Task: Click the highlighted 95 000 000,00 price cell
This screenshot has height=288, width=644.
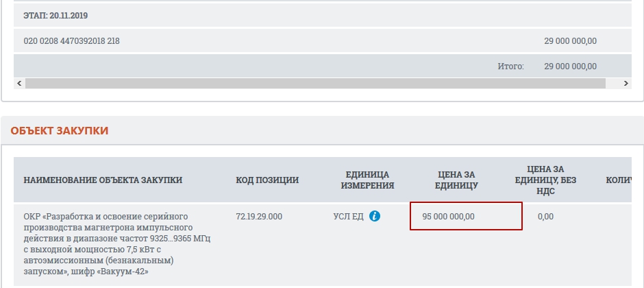Action: click(x=466, y=216)
